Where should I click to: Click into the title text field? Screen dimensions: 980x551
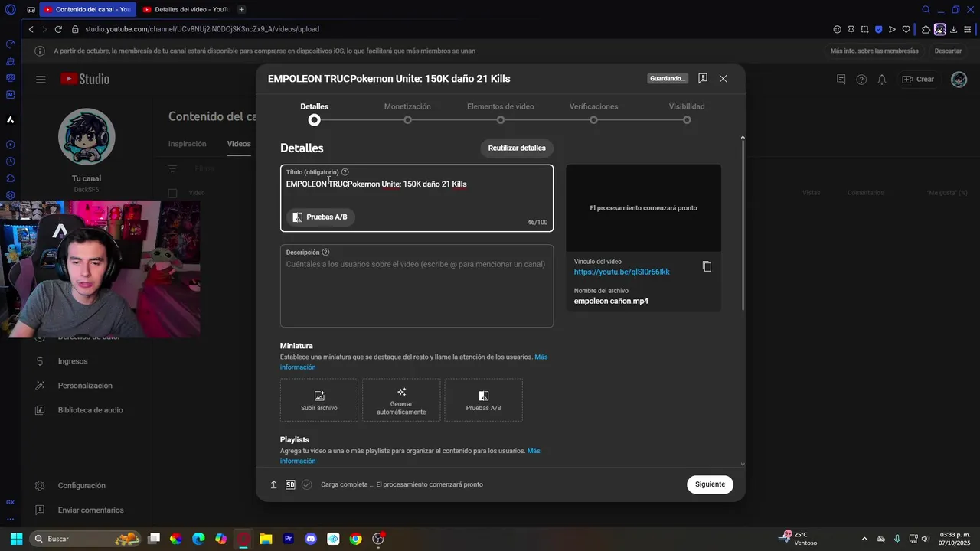point(416,184)
